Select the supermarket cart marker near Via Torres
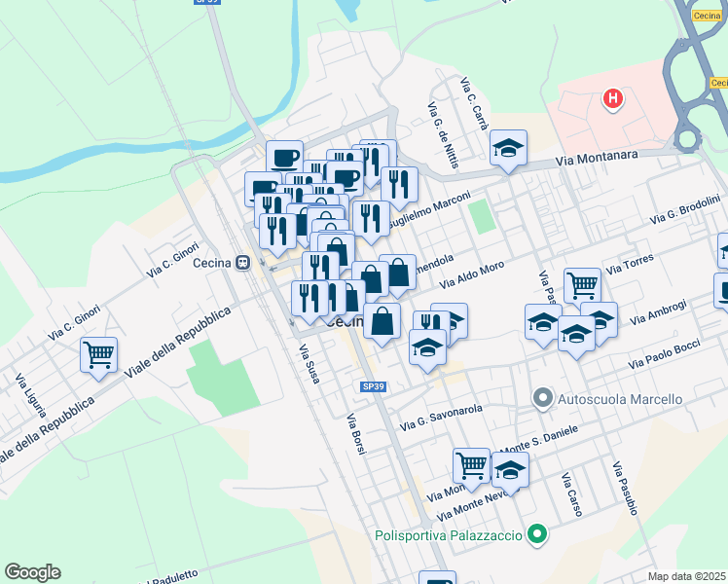728x584 pixels. 582,286
